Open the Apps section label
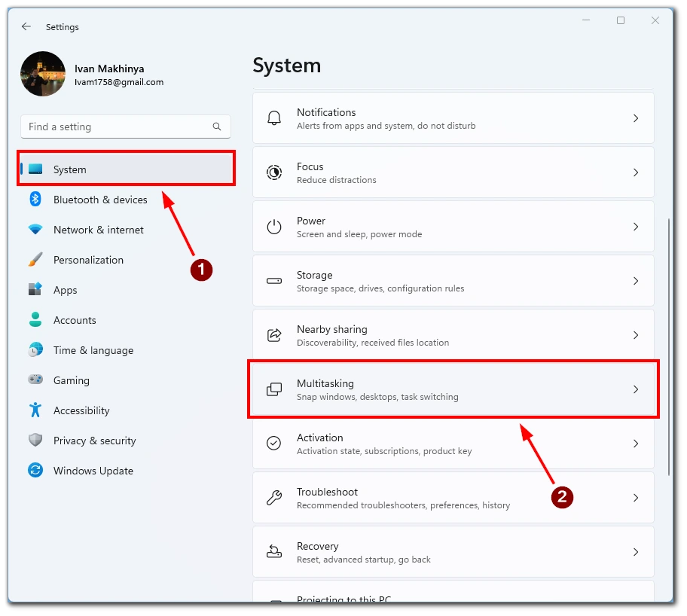The width and height of the screenshot is (687, 616). pyautogui.click(x=66, y=290)
